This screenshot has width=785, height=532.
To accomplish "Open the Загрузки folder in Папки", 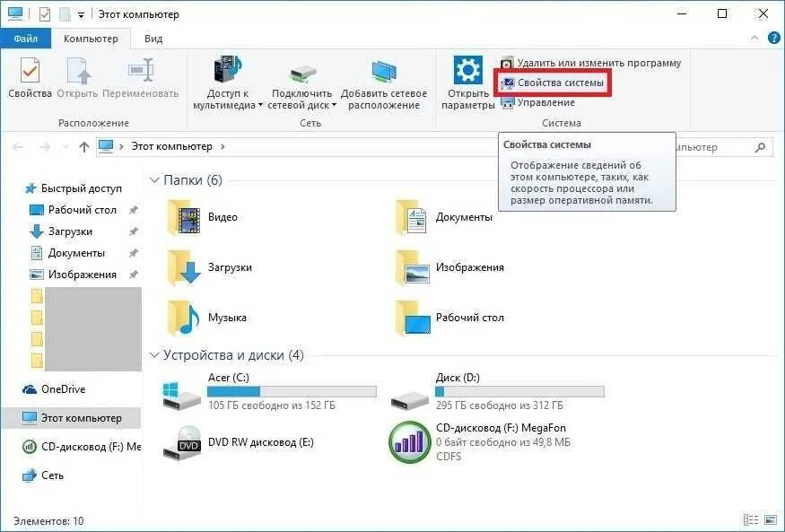I will pos(209,267).
